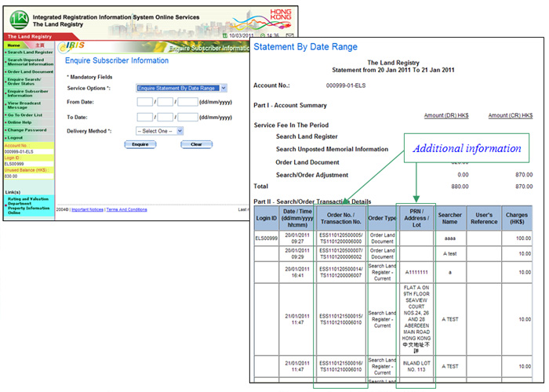Click the To Date day field
549x392 pixels.
click(144, 117)
